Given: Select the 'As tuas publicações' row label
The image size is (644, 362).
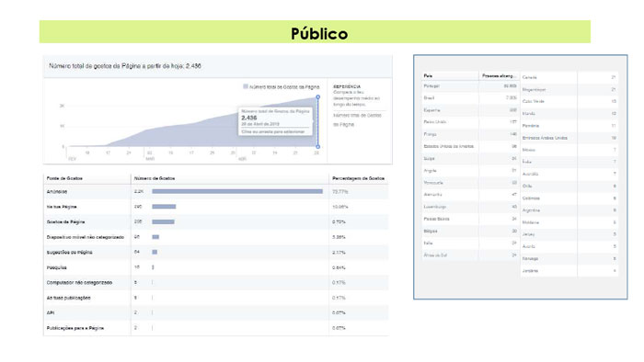Looking at the screenshot, I should click(x=69, y=298).
